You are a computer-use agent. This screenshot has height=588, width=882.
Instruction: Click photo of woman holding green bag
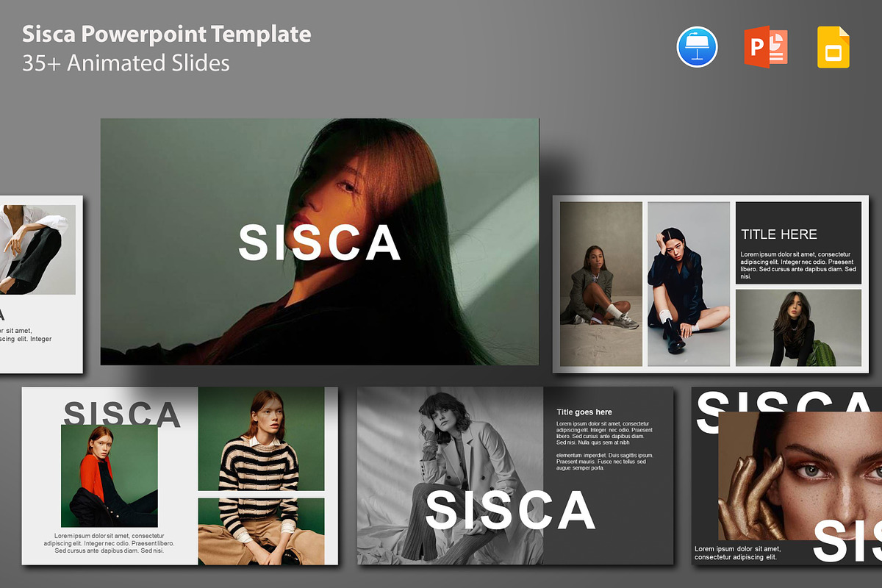pos(798,328)
